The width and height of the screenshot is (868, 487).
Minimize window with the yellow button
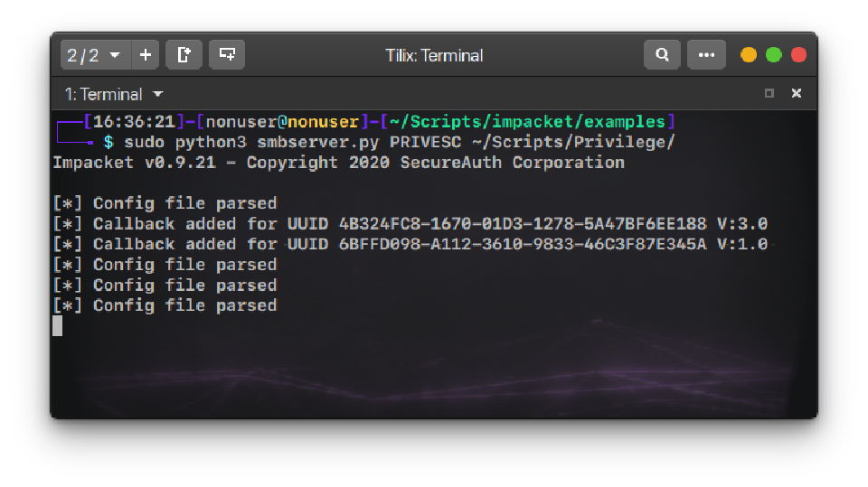(x=749, y=55)
